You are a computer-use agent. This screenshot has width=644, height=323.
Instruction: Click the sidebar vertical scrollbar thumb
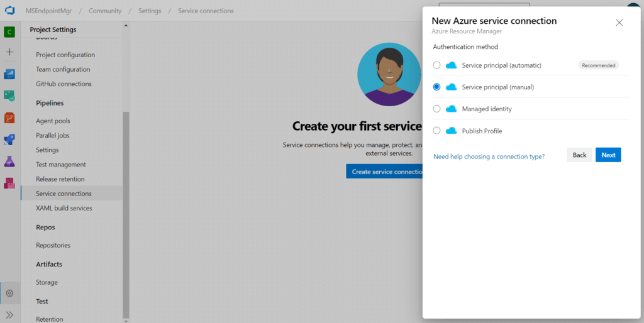(x=126, y=214)
